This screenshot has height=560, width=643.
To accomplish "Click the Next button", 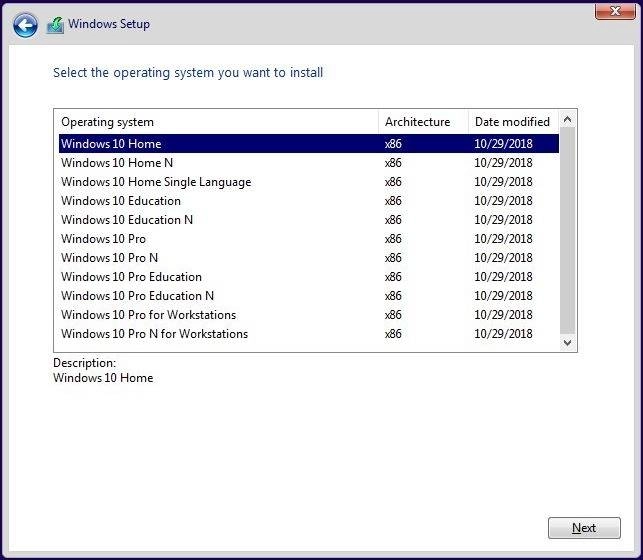I will (584, 528).
